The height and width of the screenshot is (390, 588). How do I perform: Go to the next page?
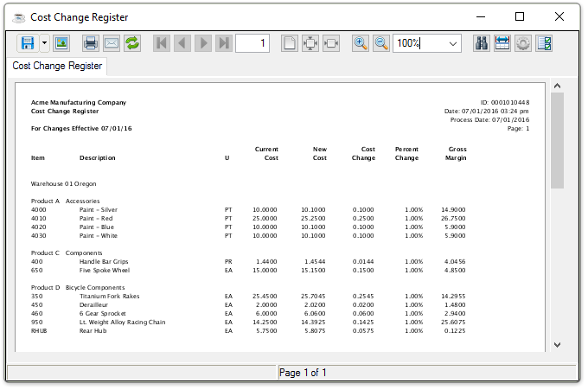click(203, 43)
